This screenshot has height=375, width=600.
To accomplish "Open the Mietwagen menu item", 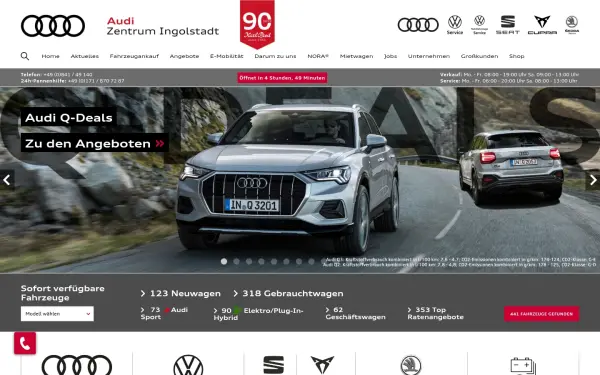I will tap(356, 56).
